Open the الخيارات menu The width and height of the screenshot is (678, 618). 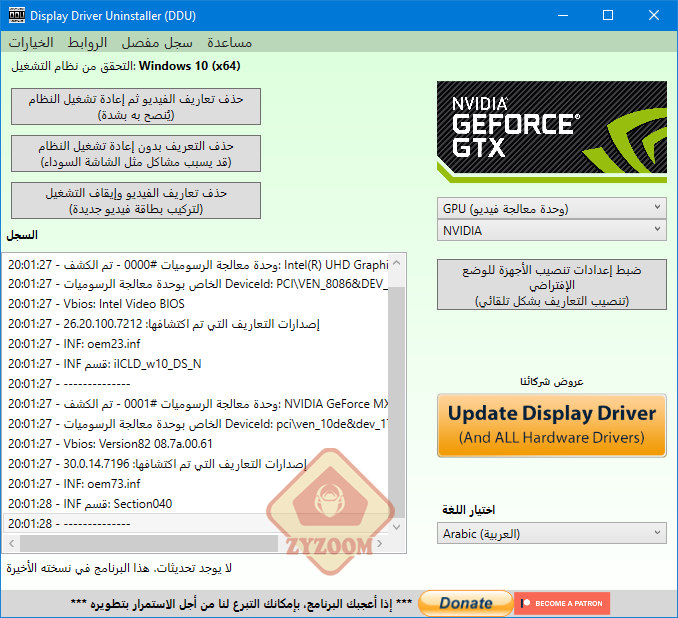click(31, 43)
